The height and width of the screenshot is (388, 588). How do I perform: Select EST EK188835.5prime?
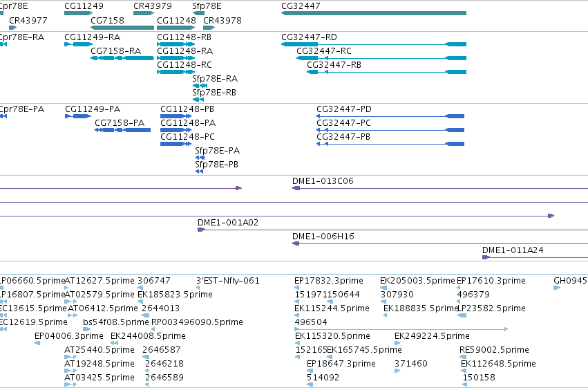(385, 315)
